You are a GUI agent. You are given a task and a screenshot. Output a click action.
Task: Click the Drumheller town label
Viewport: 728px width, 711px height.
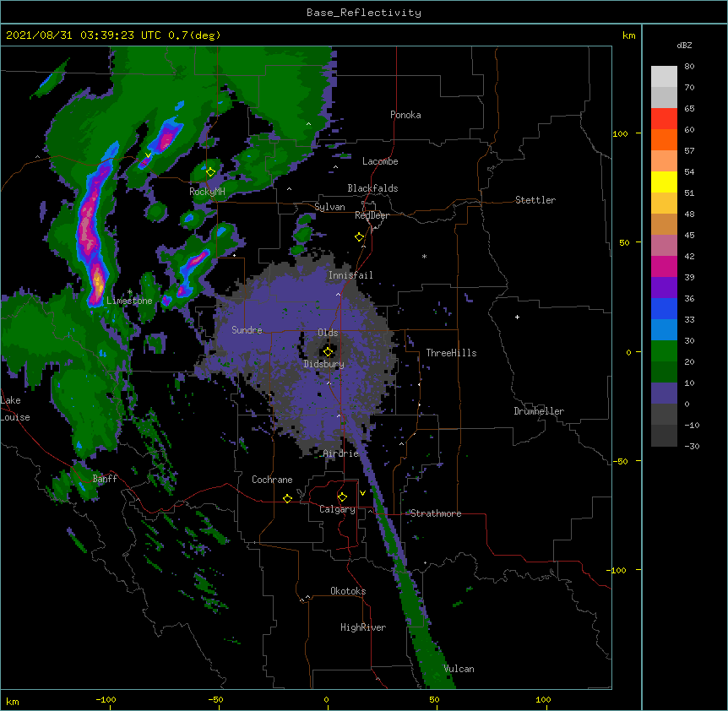point(539,411)
